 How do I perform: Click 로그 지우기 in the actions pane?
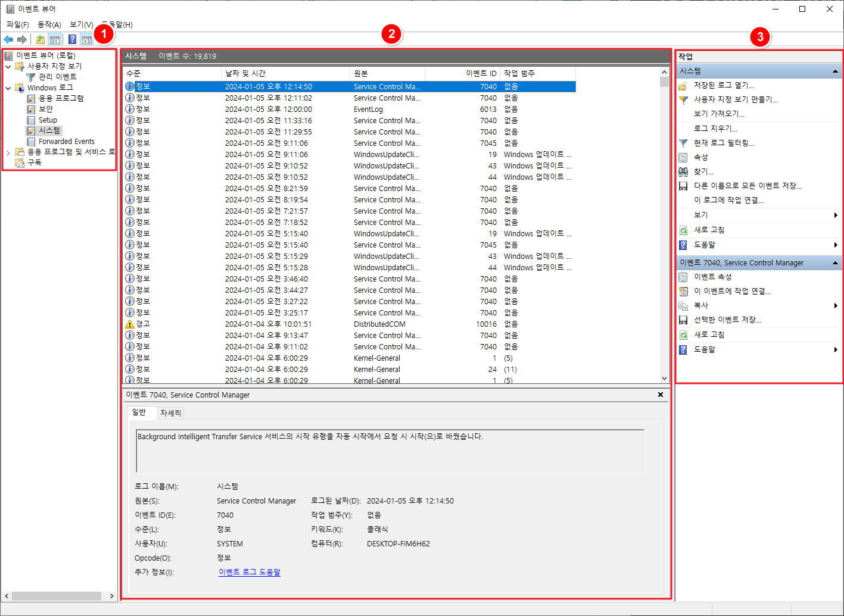coord(715,129)
